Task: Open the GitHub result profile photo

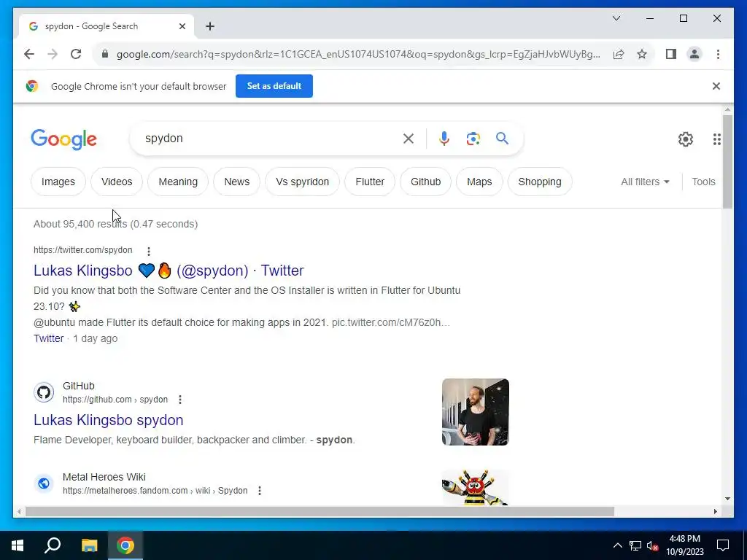Action: [x=476, y=412]
